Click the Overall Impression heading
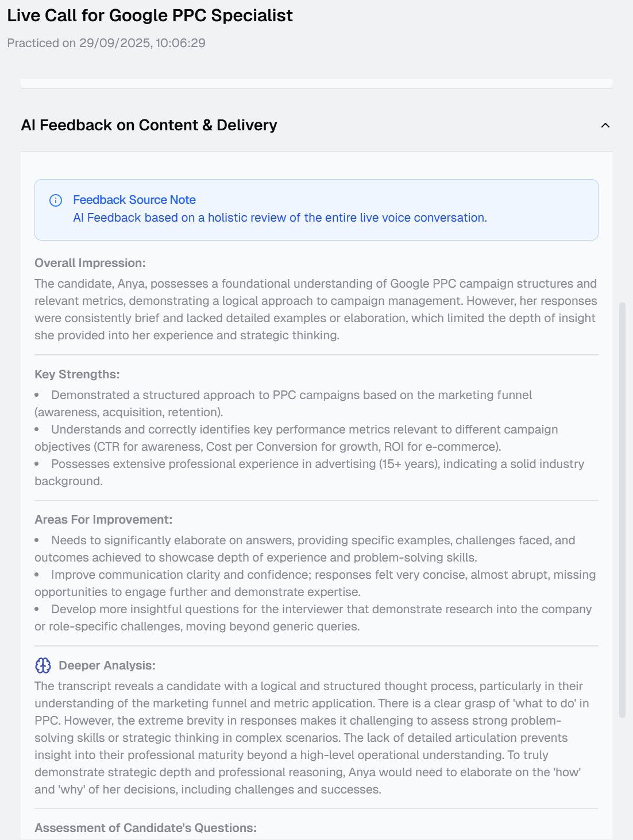The image size is (633, 840). click(90, 263)
